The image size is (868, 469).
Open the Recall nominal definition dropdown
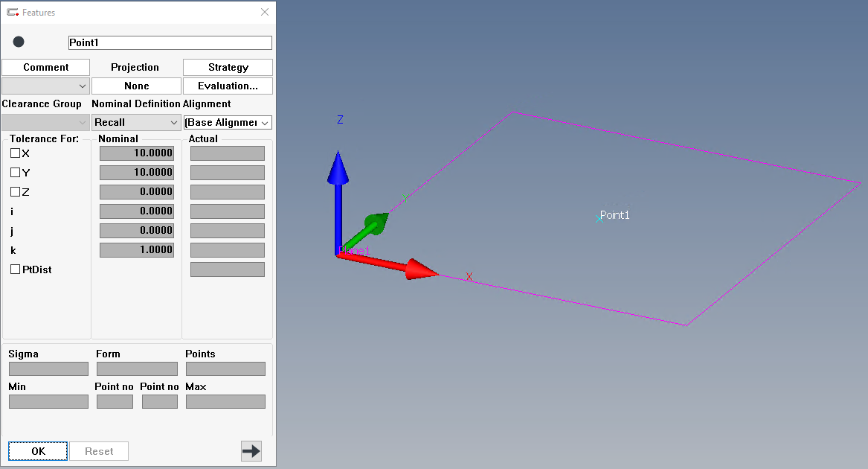(136, 123)
